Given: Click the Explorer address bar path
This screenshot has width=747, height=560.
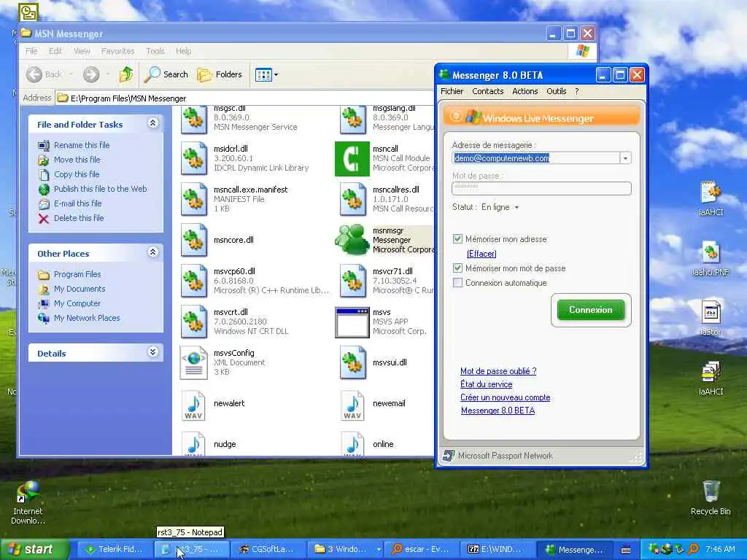Looking at the screenshot, I should (128, 98).
